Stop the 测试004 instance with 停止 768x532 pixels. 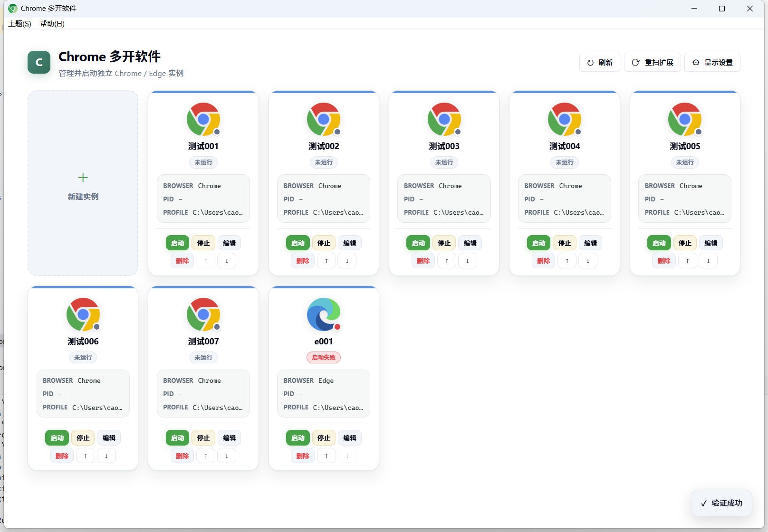pos(565,243)
